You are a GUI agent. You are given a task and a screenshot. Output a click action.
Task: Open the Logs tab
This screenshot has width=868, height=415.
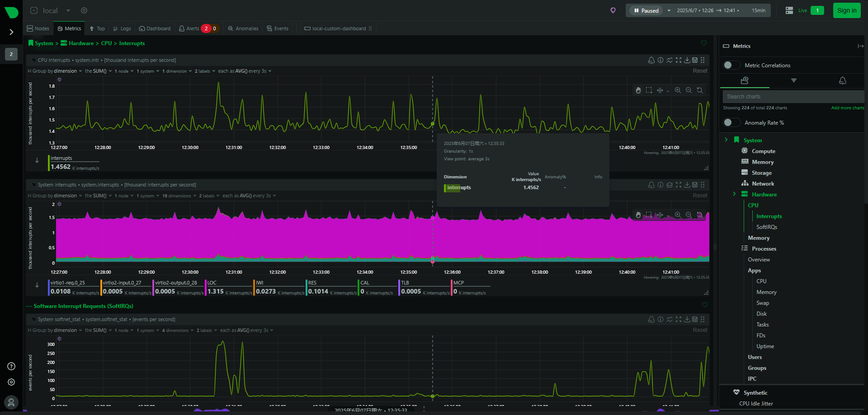click(122, 28)
